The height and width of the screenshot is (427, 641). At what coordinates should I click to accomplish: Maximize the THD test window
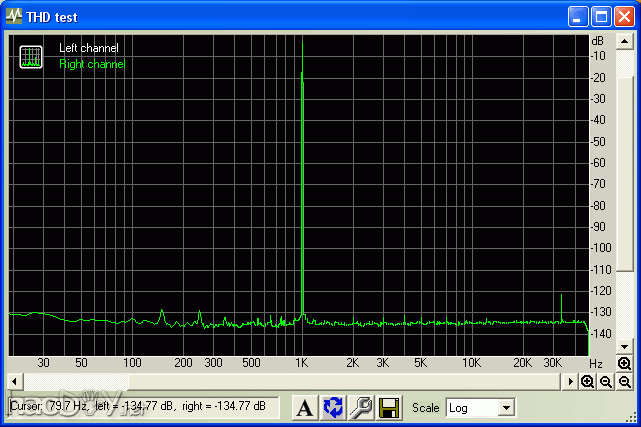point(602,17)
